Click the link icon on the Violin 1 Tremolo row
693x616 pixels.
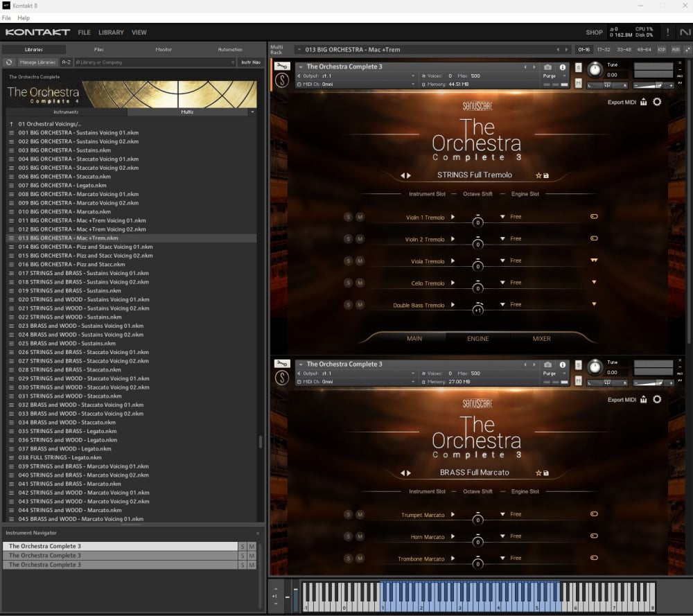(594, 216)
